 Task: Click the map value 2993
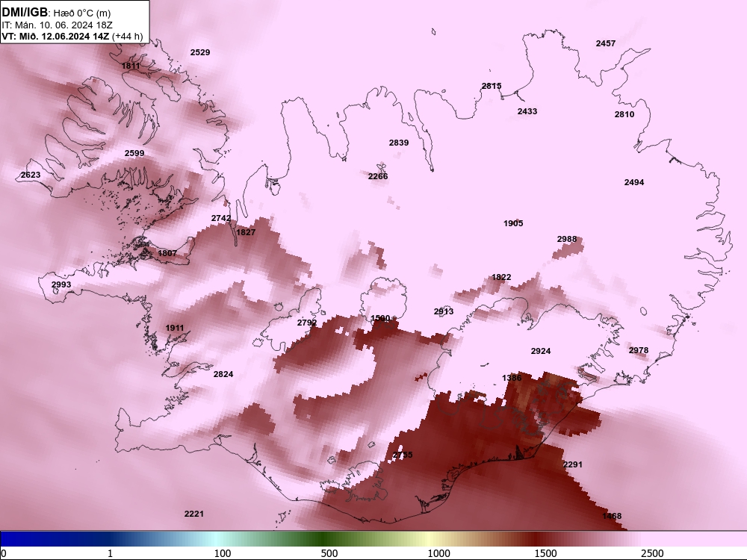click(61, 284)
